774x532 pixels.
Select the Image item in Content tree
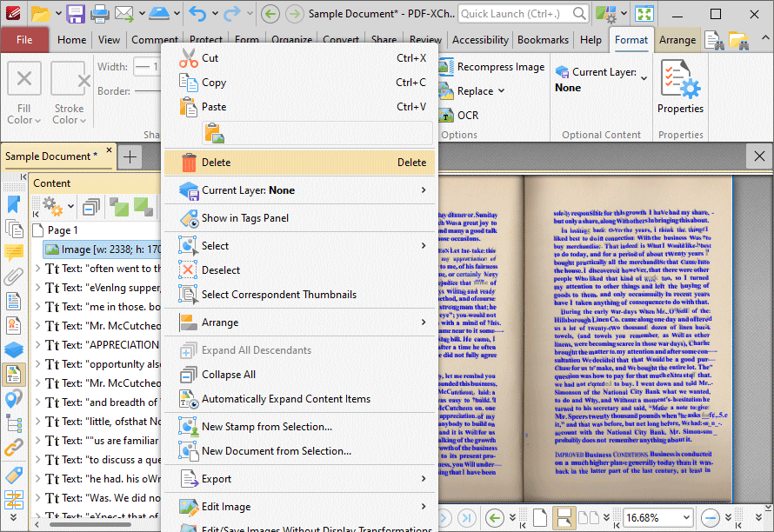[102, 249]
